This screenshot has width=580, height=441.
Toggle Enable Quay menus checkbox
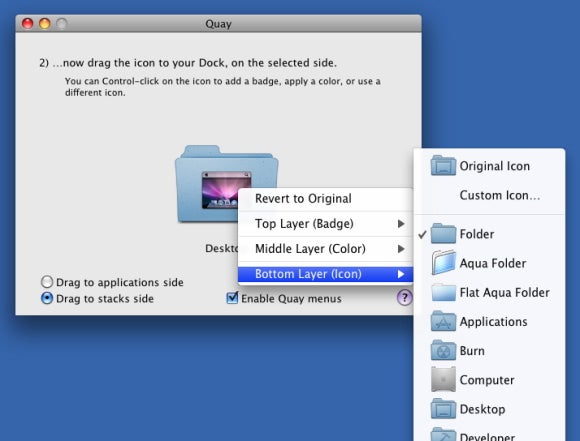click(x=232, y=297)
